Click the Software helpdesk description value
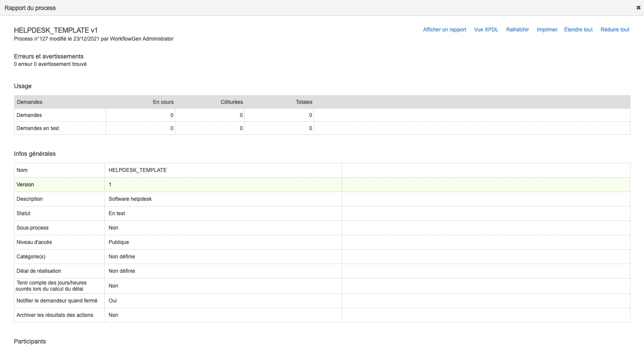The image size is (644, 347). [130, 199]
